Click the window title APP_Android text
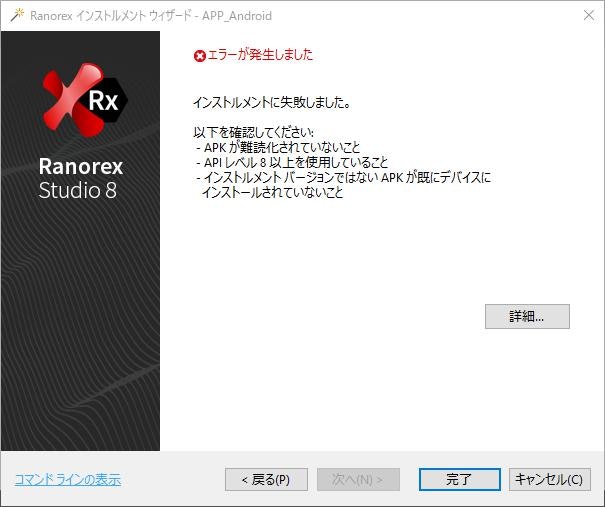The image size is (605, 507). click(x=237, y=16)
